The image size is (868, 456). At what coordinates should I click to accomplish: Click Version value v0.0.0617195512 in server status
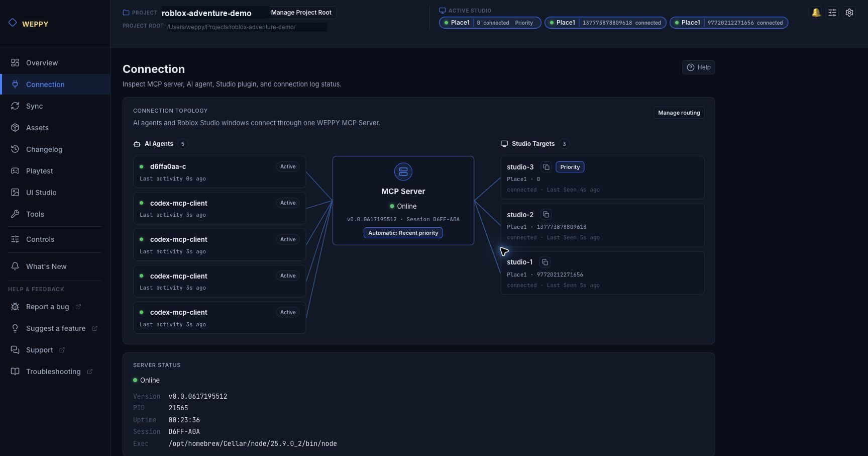[198, 396]
